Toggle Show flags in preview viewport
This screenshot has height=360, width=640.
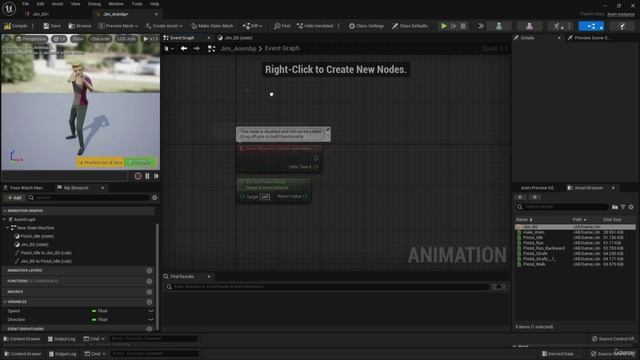point(78,39)
